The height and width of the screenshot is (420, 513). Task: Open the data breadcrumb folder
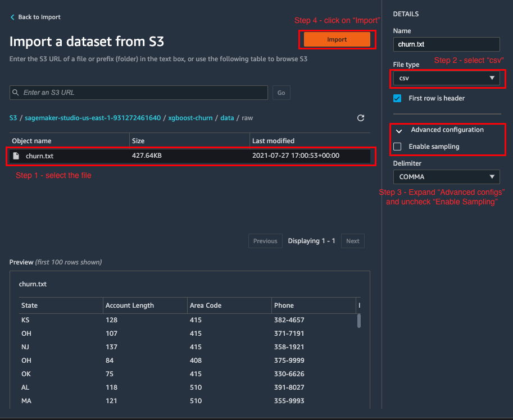(x=227, y=118)
